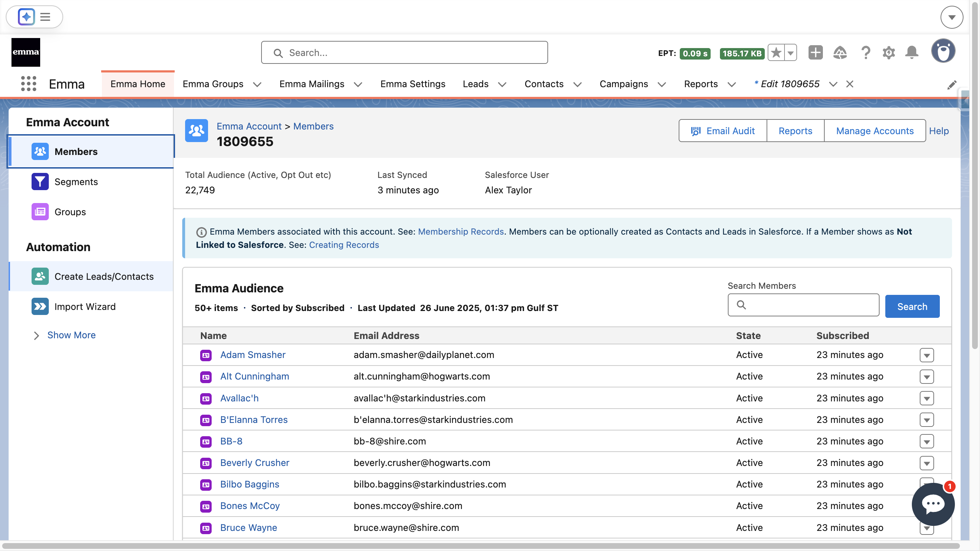The width and height of the screenshot is (980, 551).
Task: Click the Alt Cunningham member record icon
Action: click(206, 377)
